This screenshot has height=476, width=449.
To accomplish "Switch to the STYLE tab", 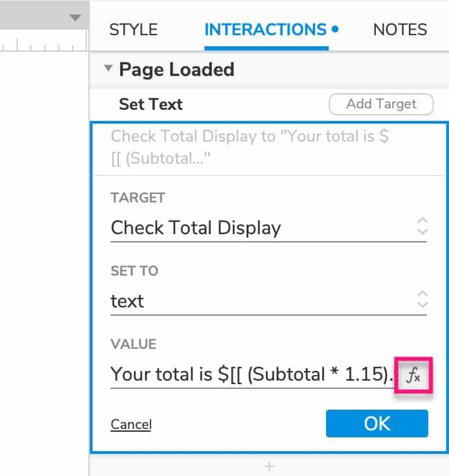I will click(133, 30).
